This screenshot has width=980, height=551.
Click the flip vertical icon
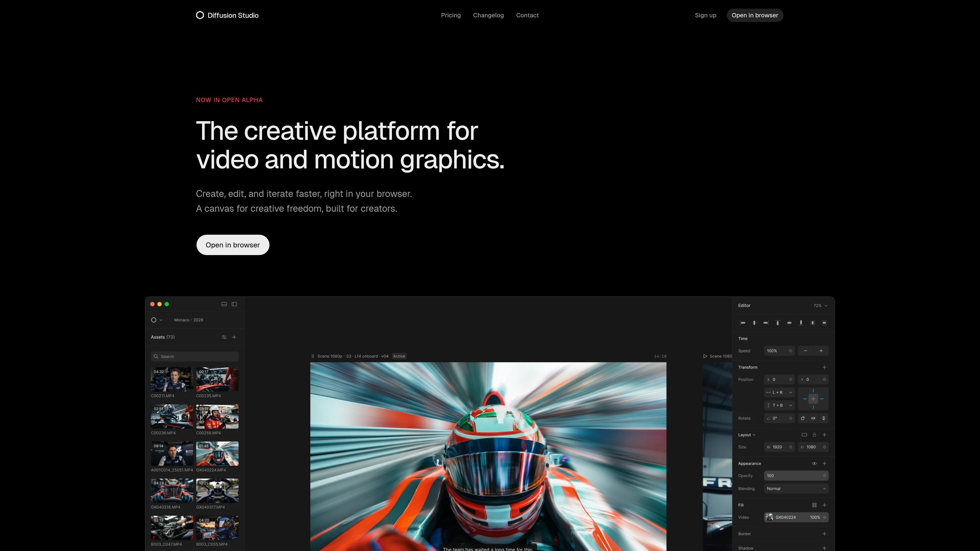824,418
